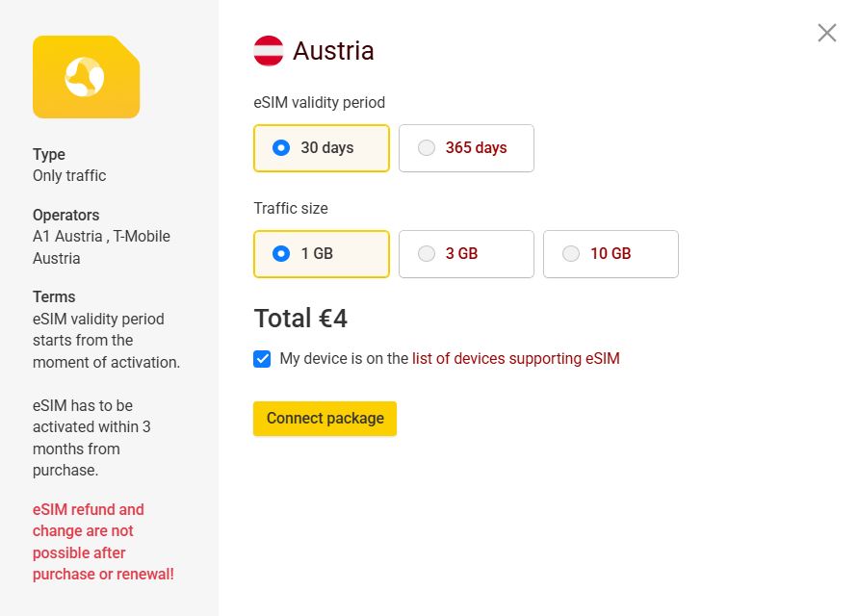This screenshot has height=616, width=858.
Task: Click the Total €4 price text
Action: click(300, 319)
